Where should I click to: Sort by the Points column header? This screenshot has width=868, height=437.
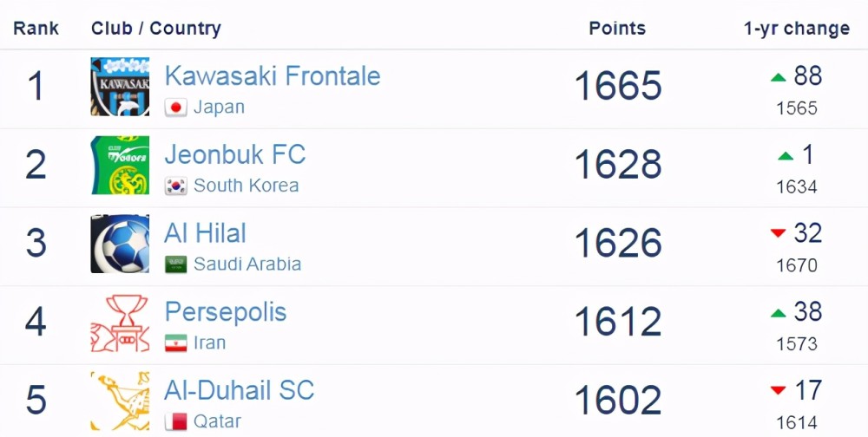(617, 29)
